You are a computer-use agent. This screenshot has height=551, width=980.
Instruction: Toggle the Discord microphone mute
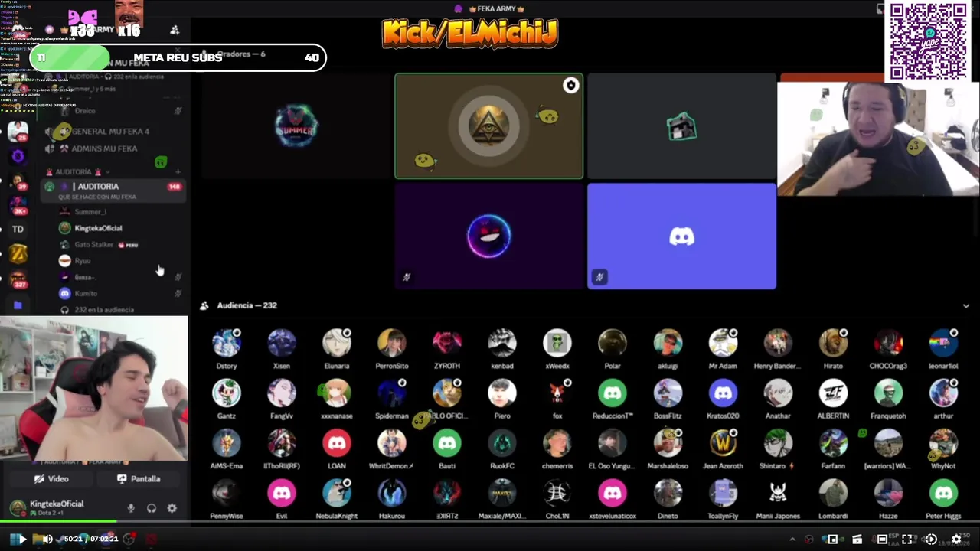(131, 508)
